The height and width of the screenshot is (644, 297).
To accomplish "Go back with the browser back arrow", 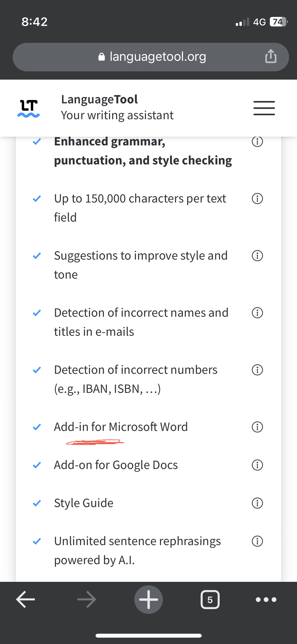I will click(26, 599).
